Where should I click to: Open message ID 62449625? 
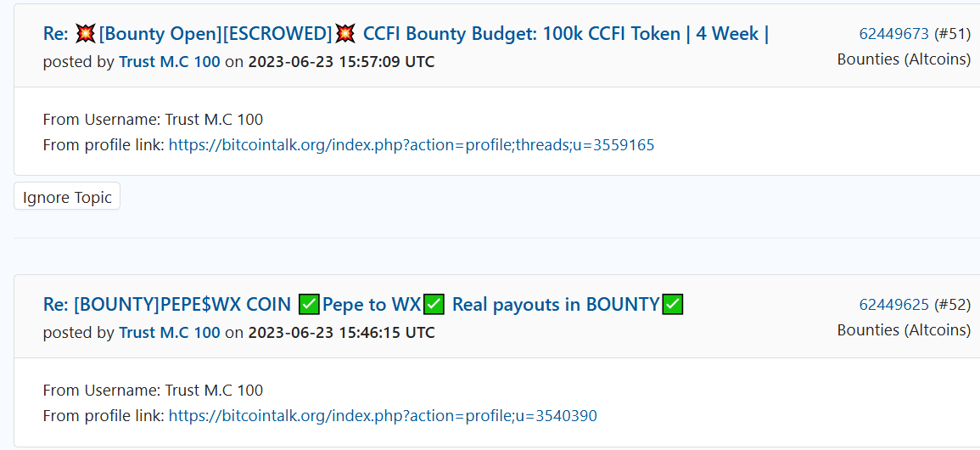tap(893, 304)
